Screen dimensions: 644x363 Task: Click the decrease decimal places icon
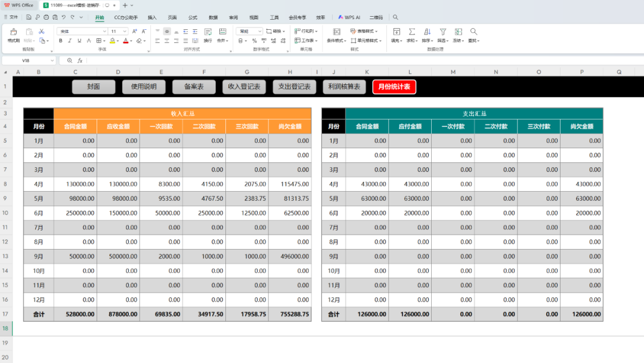(283, 41)
